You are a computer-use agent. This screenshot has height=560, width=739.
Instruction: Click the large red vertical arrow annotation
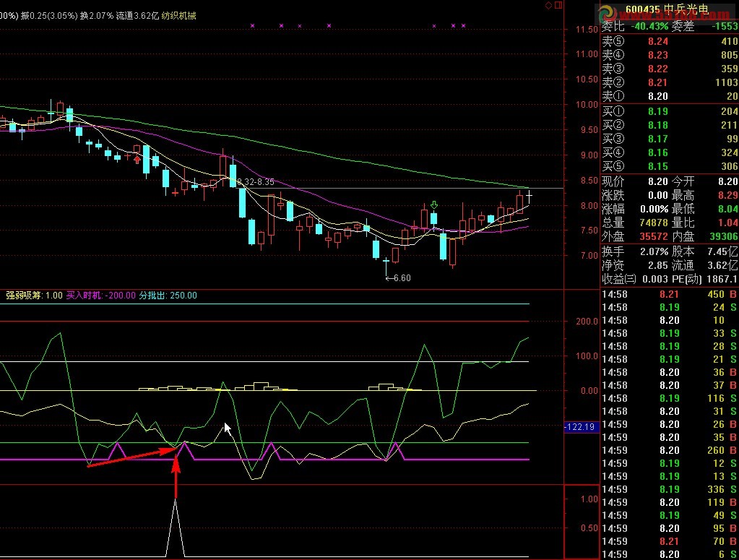[x=176, y=475]
